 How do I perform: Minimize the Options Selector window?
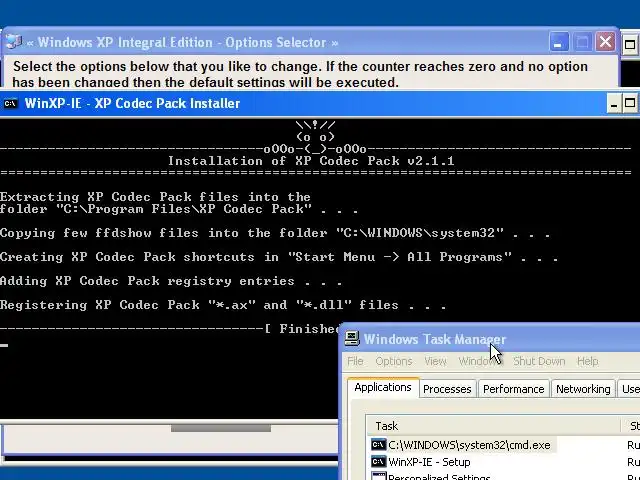[558, 42]
